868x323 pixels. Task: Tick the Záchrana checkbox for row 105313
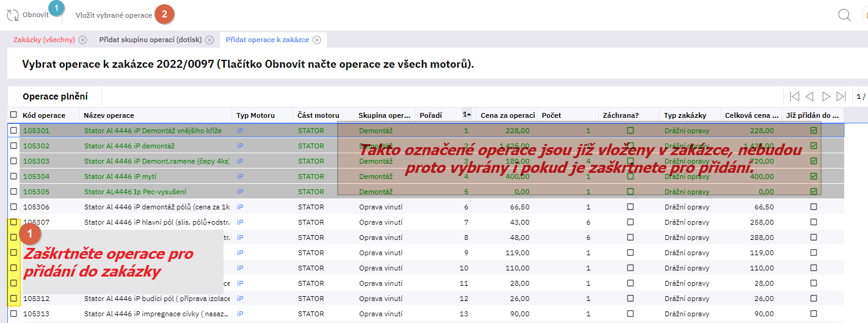630,314
